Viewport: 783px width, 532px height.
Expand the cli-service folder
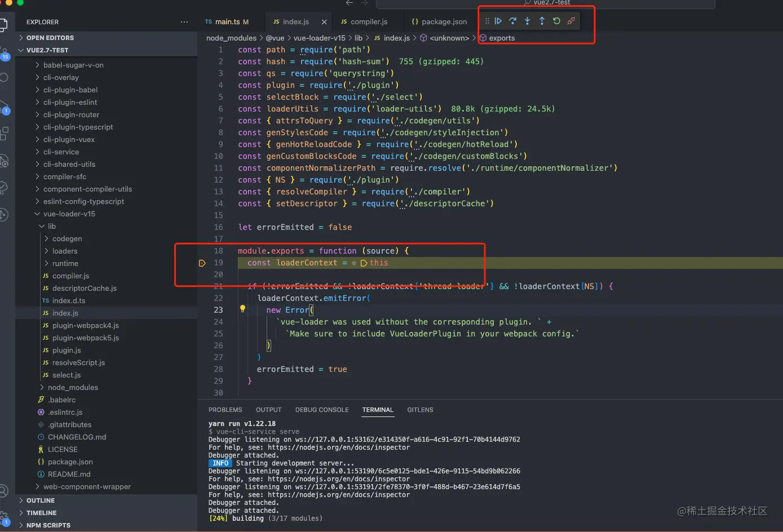click(106, 152)
